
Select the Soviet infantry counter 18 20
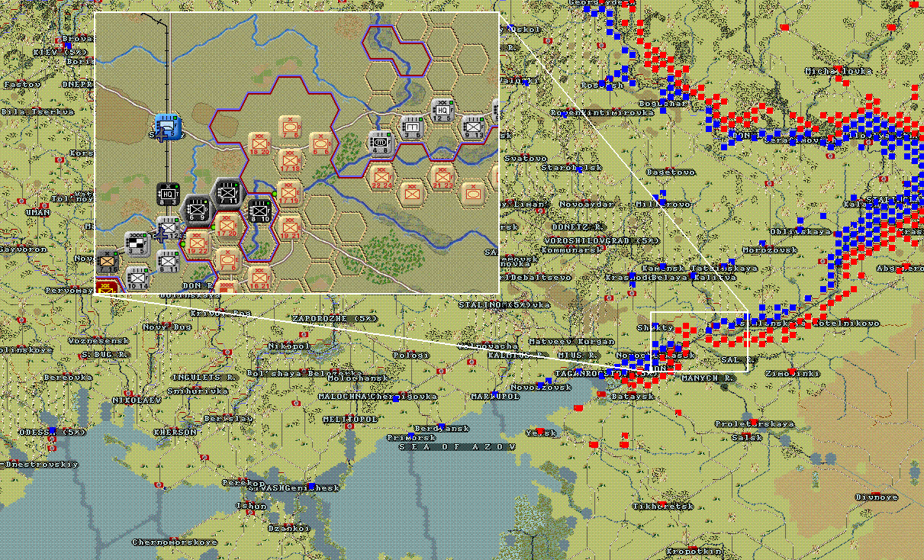pos(259,143)
